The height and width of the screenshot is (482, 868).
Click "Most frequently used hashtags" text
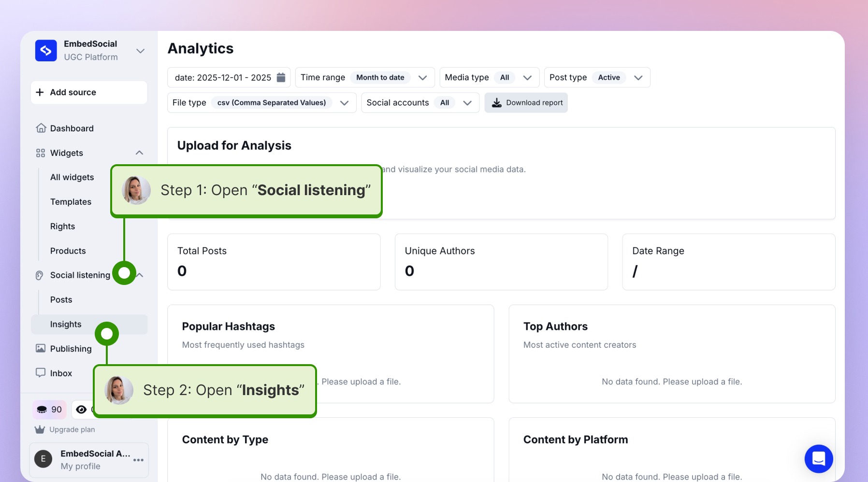(243, 345)
